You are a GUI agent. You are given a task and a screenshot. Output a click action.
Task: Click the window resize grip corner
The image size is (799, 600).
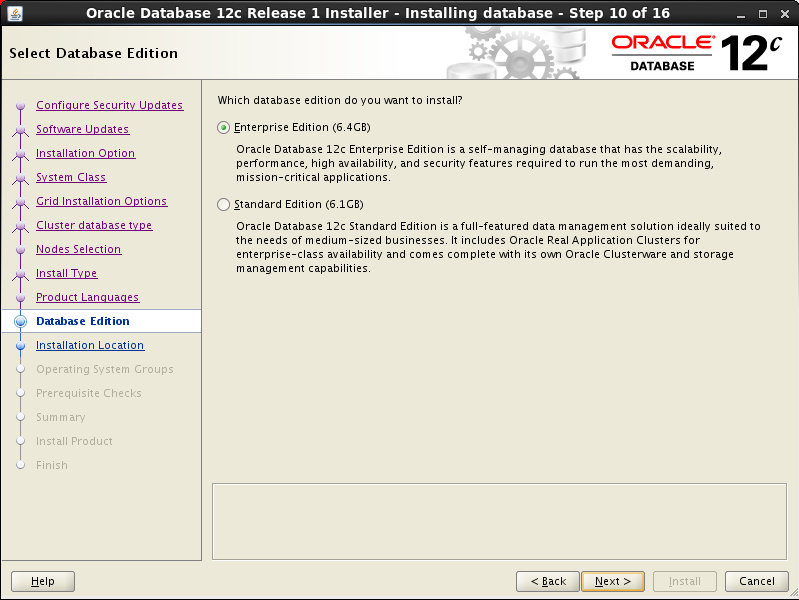pos(793,594)
